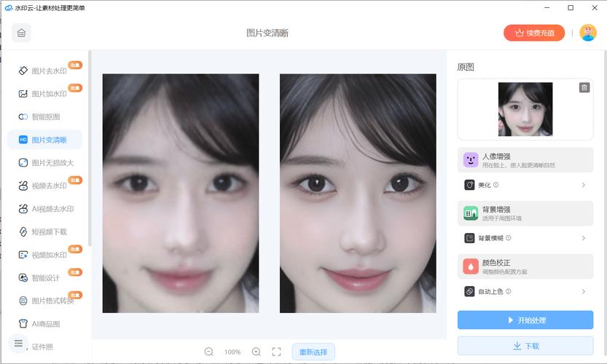Click the home icon in the top bar

tap(21, 33)
